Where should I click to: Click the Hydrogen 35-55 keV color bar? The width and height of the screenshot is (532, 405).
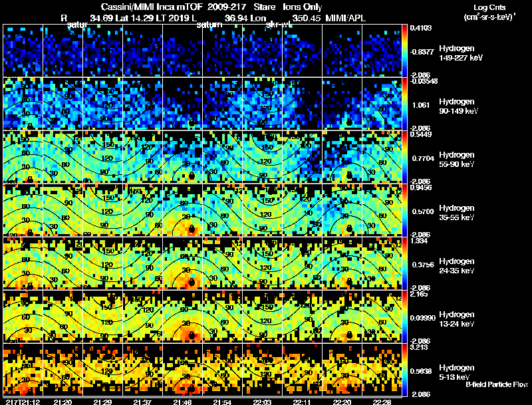[x=404, y=210]
